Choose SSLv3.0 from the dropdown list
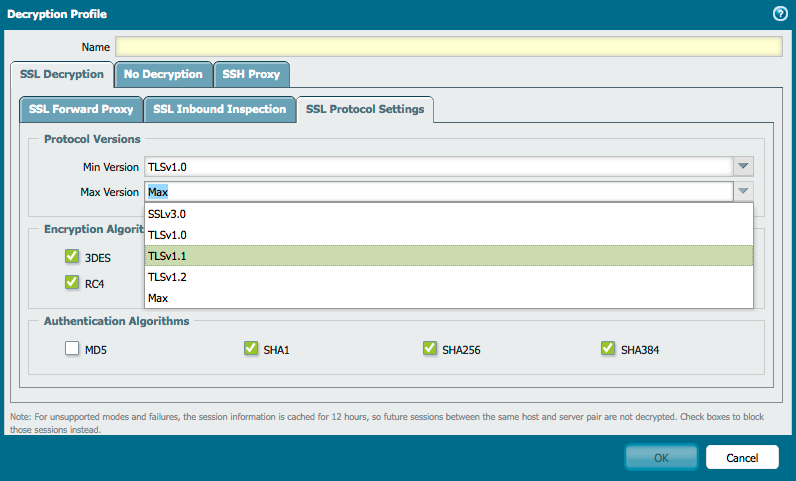The image size is (796, 481). coord(449,214)
